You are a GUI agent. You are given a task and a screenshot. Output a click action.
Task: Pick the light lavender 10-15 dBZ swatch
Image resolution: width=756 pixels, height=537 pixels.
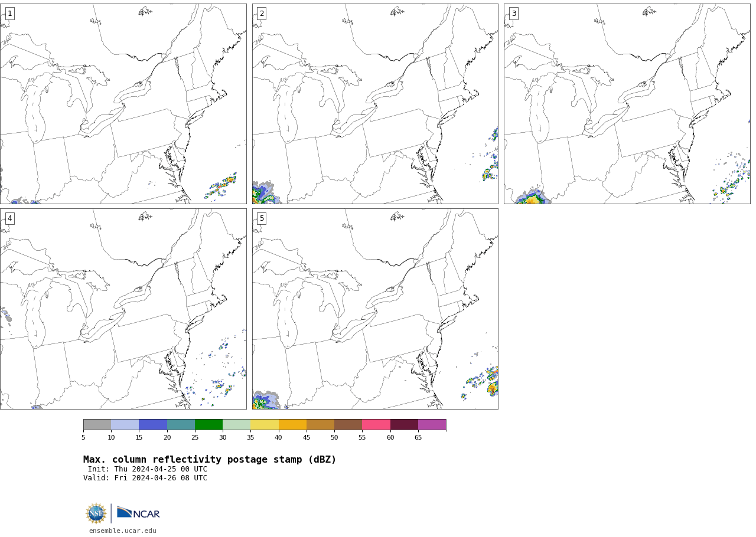[x=125, y=425]
